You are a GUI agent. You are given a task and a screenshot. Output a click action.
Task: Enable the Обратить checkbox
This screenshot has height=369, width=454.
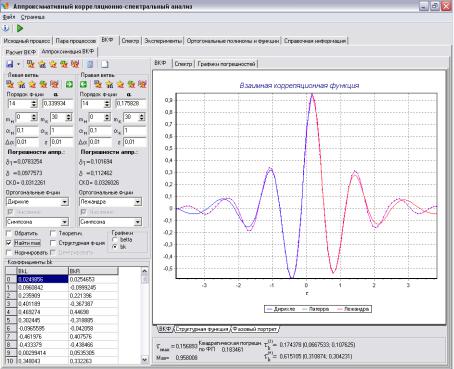click(x=9, y=233)
